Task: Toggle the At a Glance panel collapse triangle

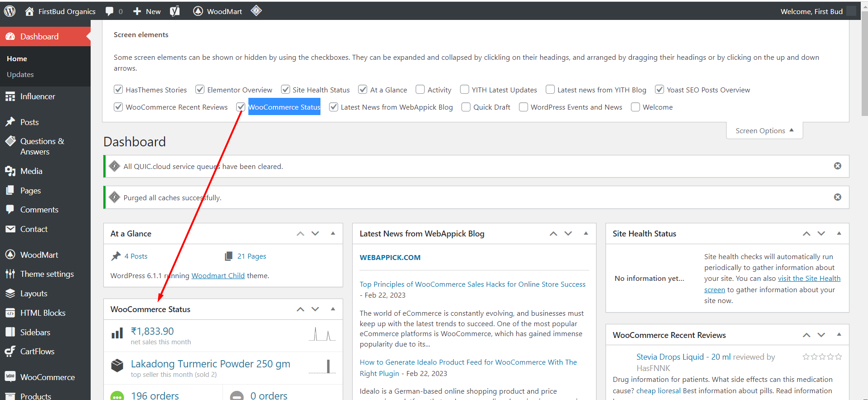Action: pyautogui.click(x=333, y=234)
